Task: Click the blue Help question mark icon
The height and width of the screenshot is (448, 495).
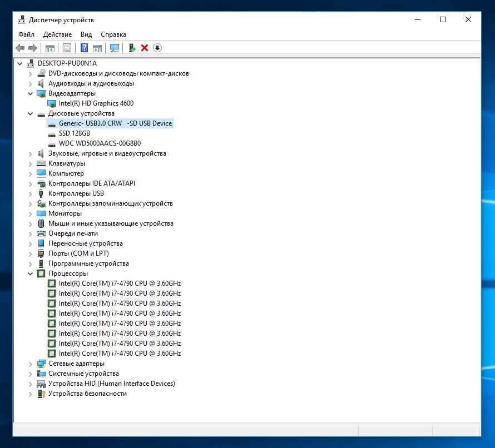Action: pyautogui.click(x=84, y=48)
